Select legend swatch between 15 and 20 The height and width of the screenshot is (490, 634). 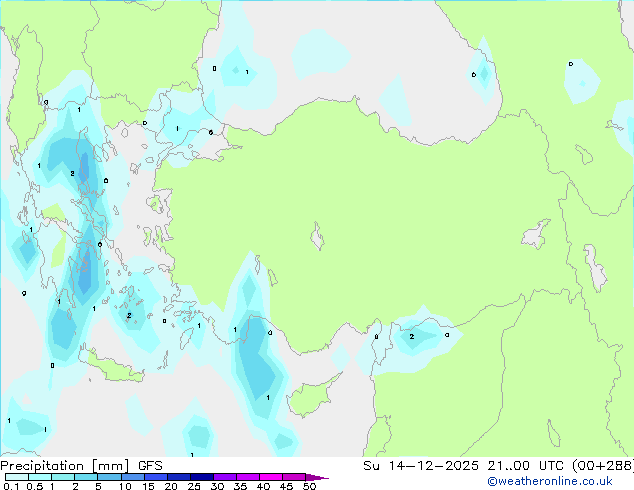coord(155,477)
